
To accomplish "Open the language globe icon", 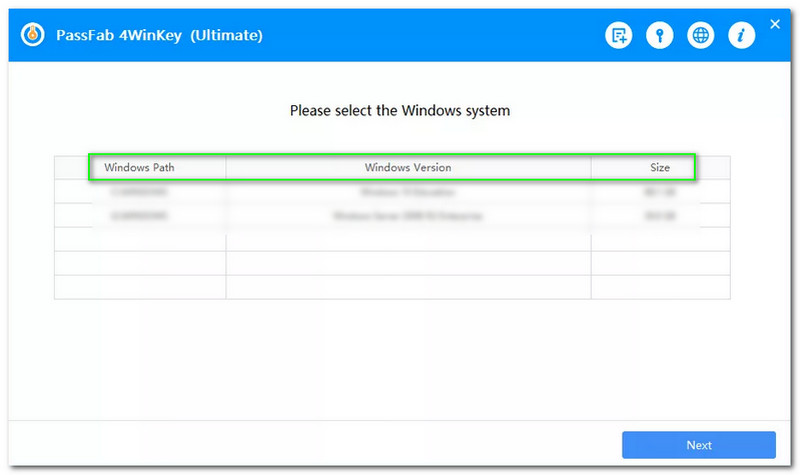I will coord(700,35).
